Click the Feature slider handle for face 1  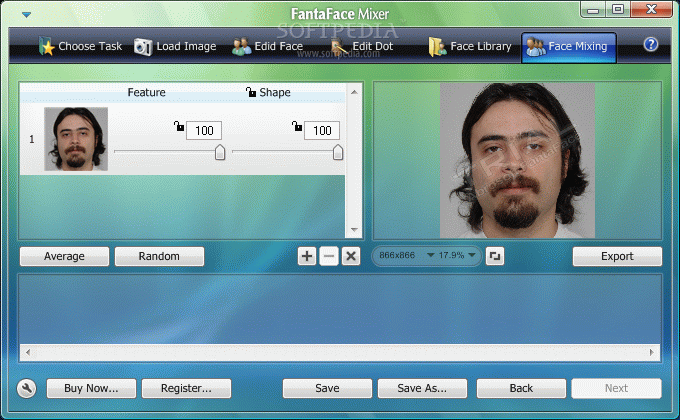click(x=220, y=152)
